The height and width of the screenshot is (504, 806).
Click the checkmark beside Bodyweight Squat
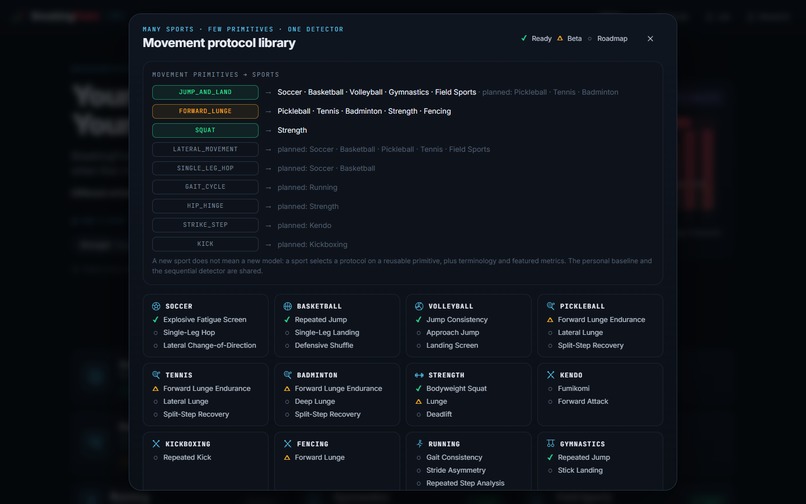(418, 388)
